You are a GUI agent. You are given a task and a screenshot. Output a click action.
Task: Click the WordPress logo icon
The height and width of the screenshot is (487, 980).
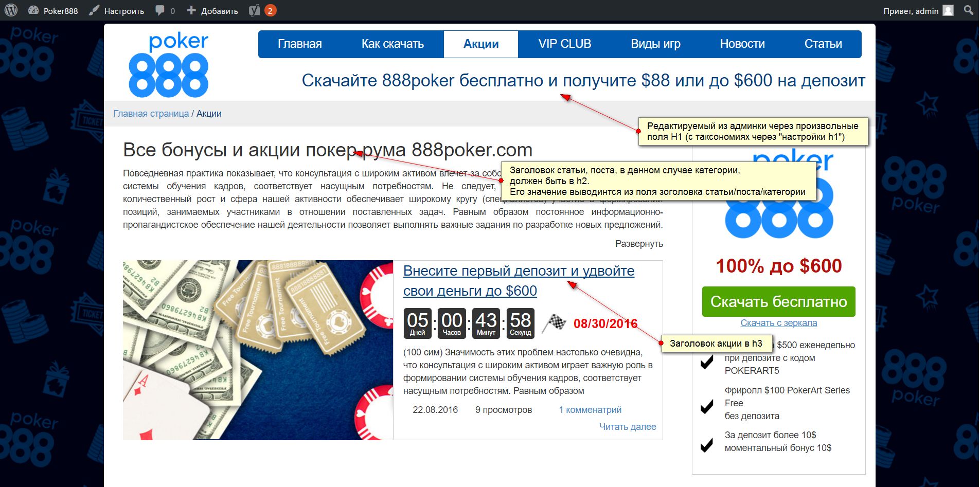(x=11, y=10)
